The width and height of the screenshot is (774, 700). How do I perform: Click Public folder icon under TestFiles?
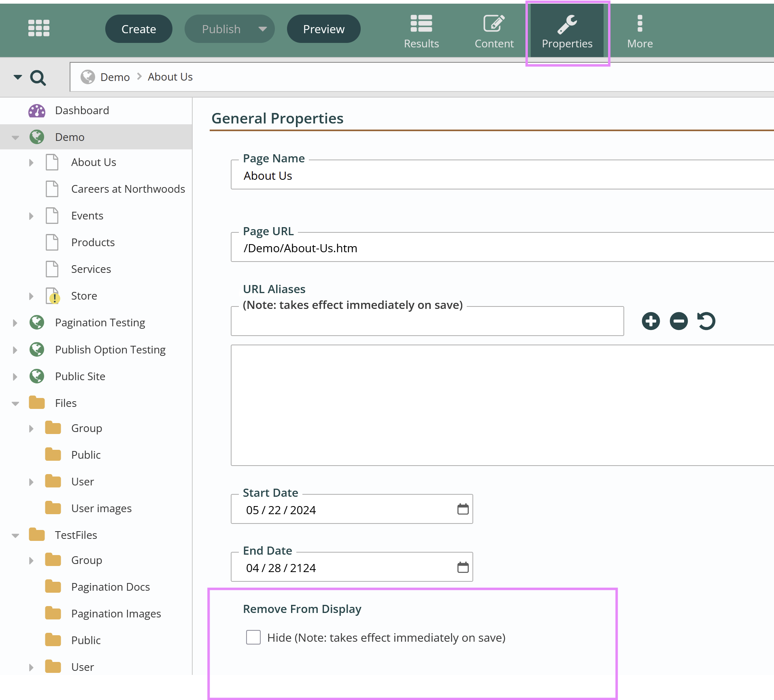(53, 640)
